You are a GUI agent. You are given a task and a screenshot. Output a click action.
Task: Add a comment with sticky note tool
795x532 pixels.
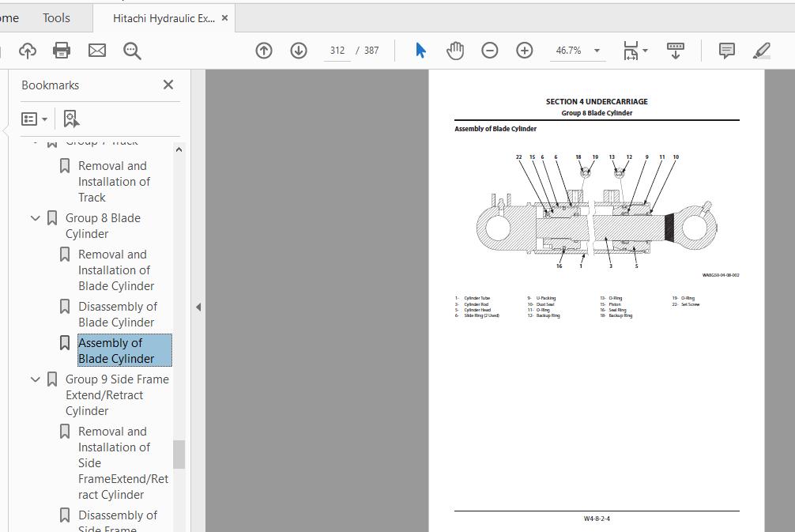click(x=726, y=51)
